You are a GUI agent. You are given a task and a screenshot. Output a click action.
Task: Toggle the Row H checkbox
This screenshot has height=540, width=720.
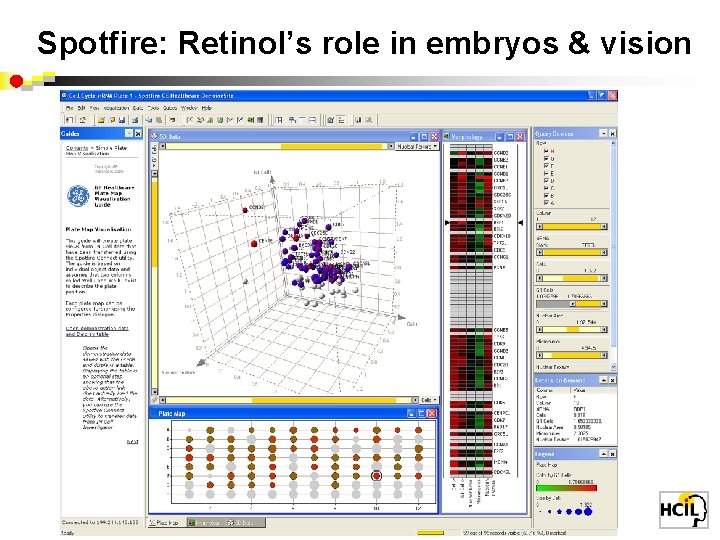[546, 151]
